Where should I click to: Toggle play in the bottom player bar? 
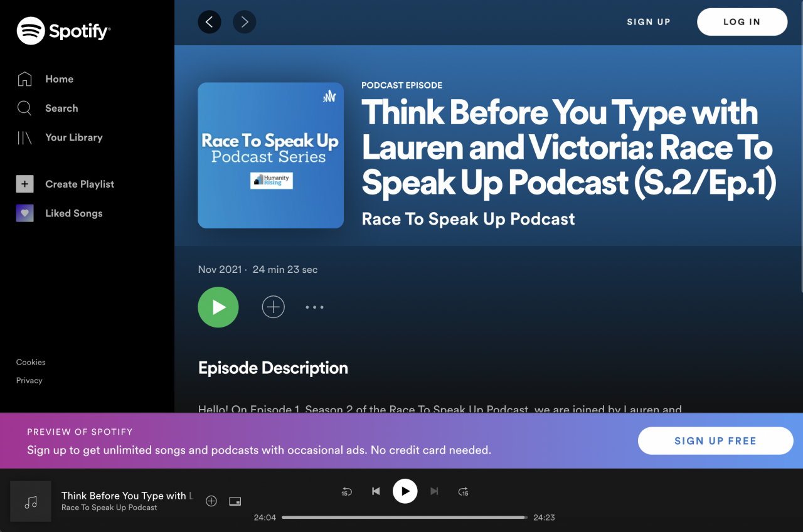[x=405, y=491]
